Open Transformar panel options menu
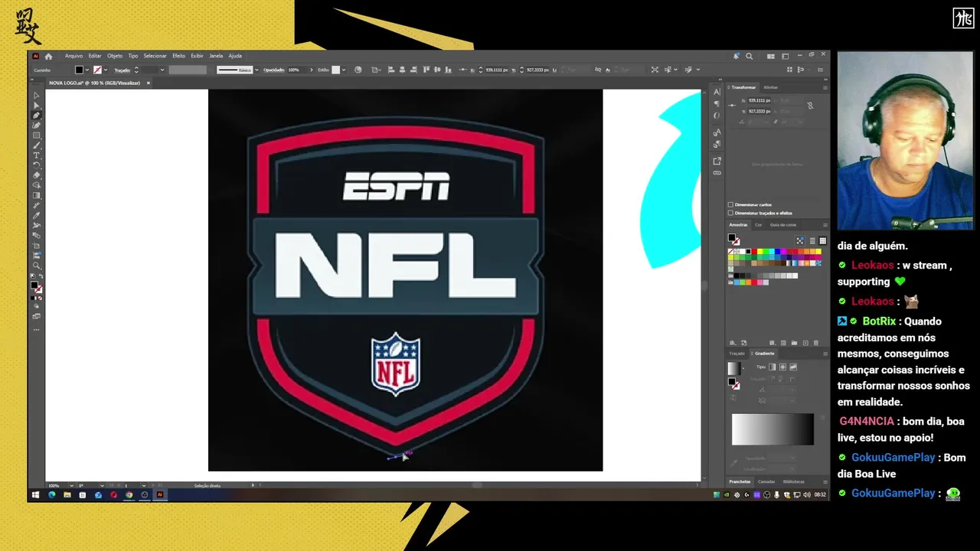The image size is (980, 551). point(825,87)
